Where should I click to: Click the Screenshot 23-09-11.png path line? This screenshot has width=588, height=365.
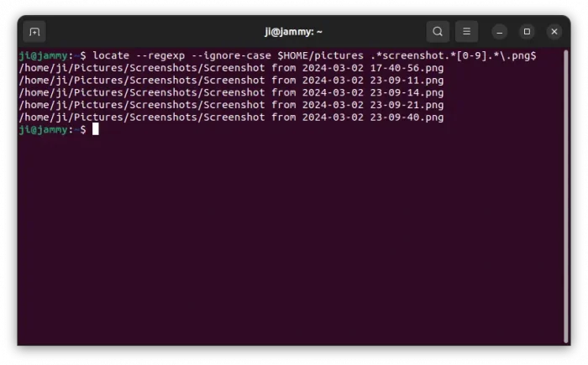(x=231, y=81)
